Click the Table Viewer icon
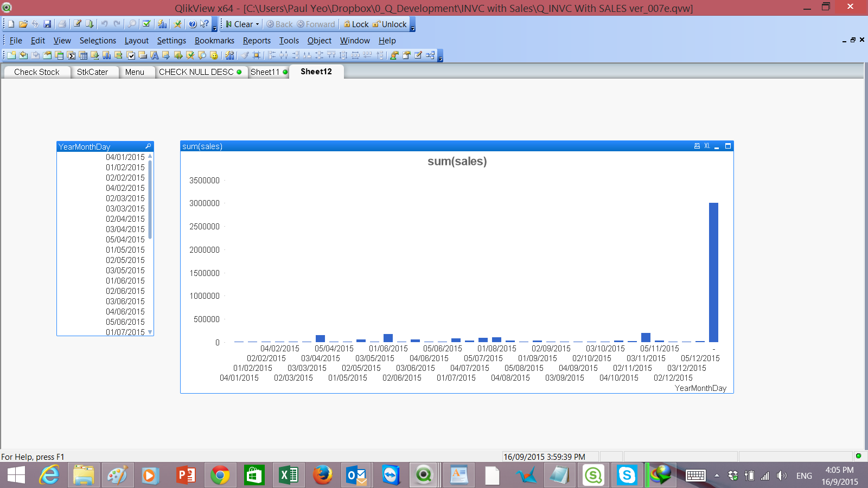 point(430,55)
